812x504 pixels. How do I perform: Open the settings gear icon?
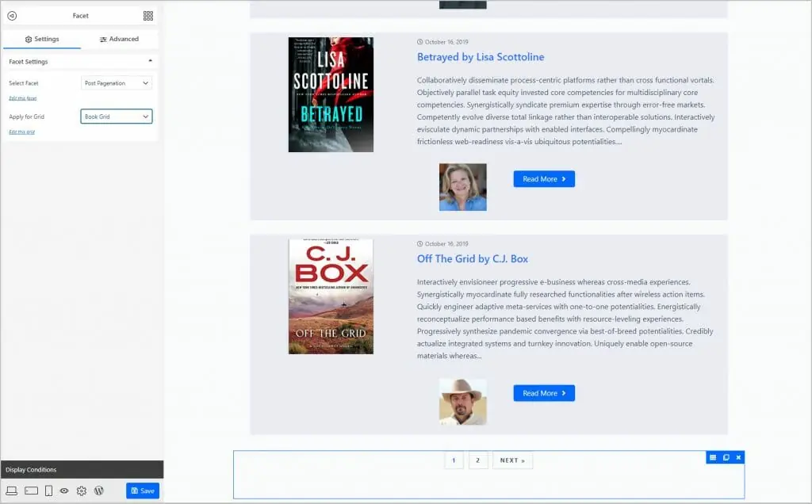tap(81, 491)
